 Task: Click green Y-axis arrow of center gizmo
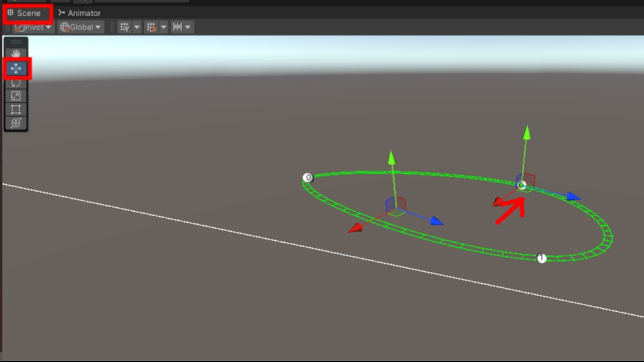click(391, 157)
